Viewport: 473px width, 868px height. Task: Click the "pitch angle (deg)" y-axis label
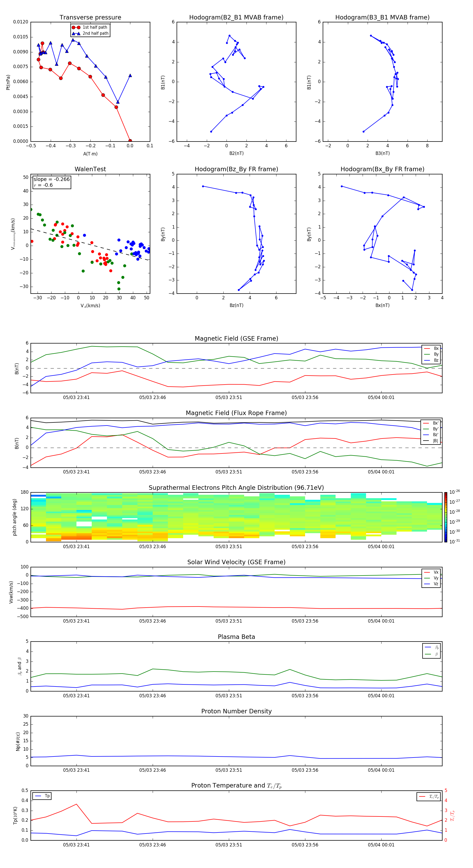(x=14, y=517)
